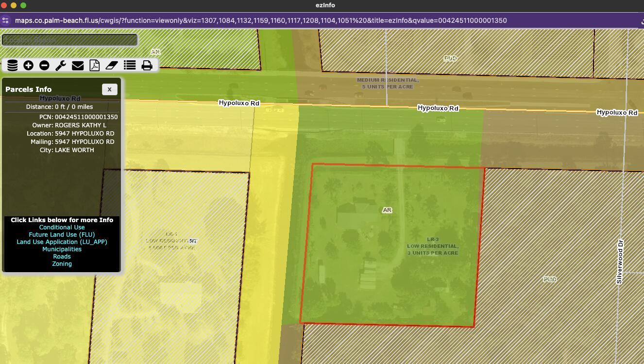Click the Location Search field

(69, 40)
